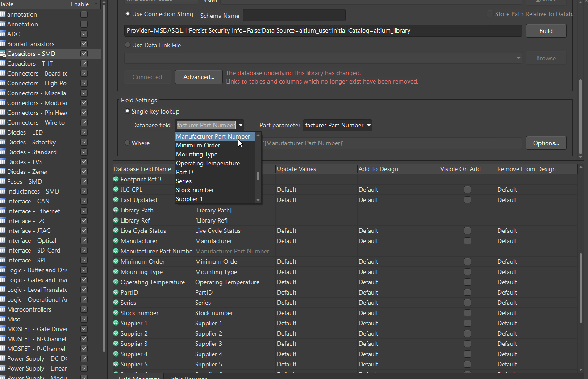
Task: Select Operating Temperature in the dropdown list
Action: 208,163
